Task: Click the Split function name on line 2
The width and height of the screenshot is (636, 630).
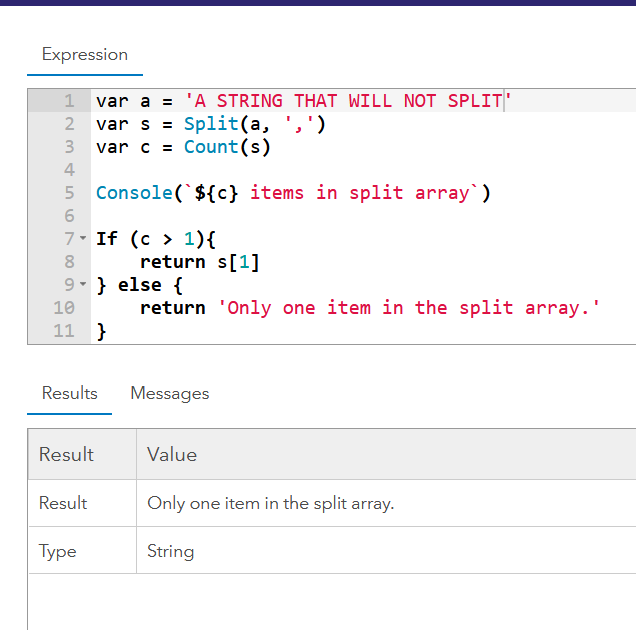Action: (x=210, y=124)
